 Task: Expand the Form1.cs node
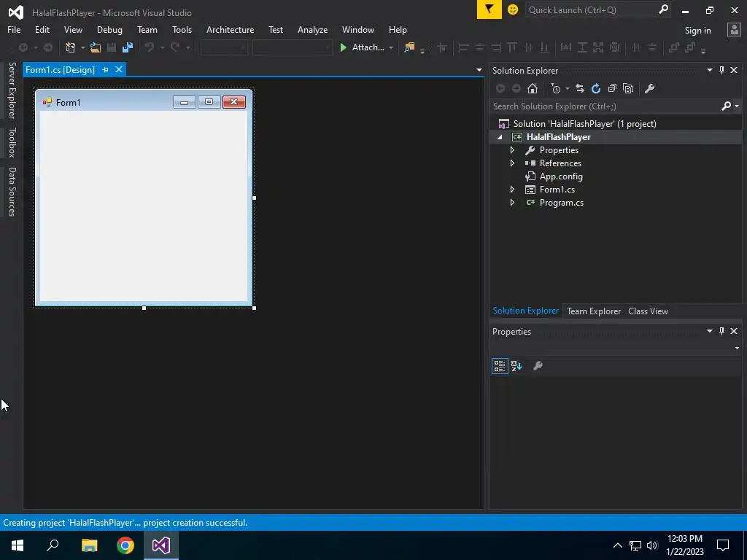click(x=512, y=190)
